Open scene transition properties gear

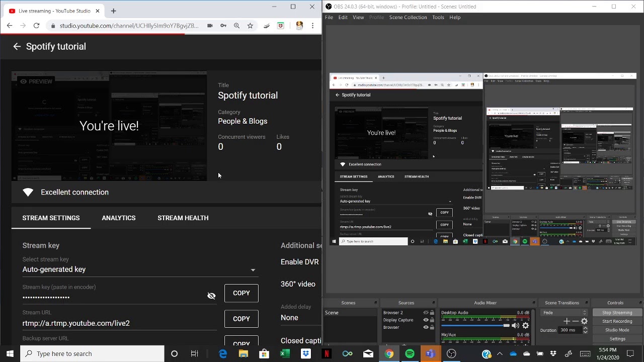tap(584, 321)
